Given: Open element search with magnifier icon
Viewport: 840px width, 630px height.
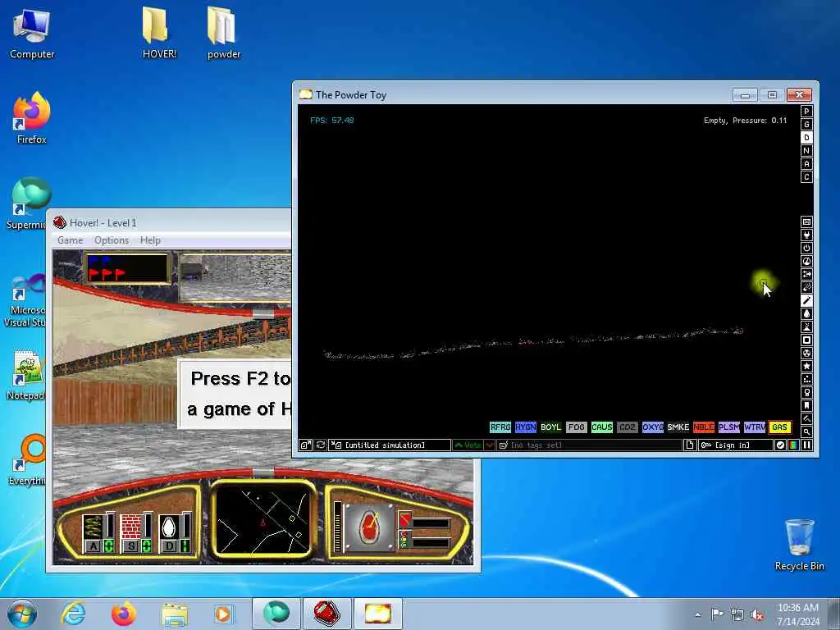Looking at the screenshot, I should [x=806, y=431].
